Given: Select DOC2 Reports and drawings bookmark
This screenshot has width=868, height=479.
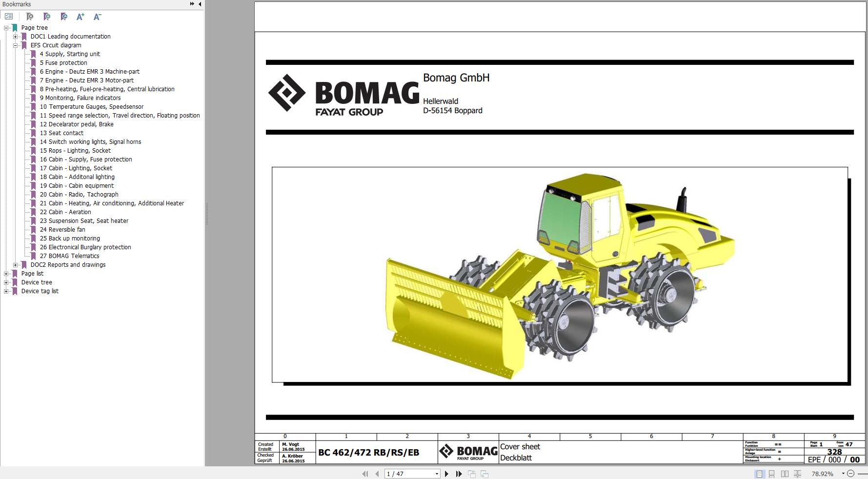Looking at the screenshot, I should click(68, 265).
